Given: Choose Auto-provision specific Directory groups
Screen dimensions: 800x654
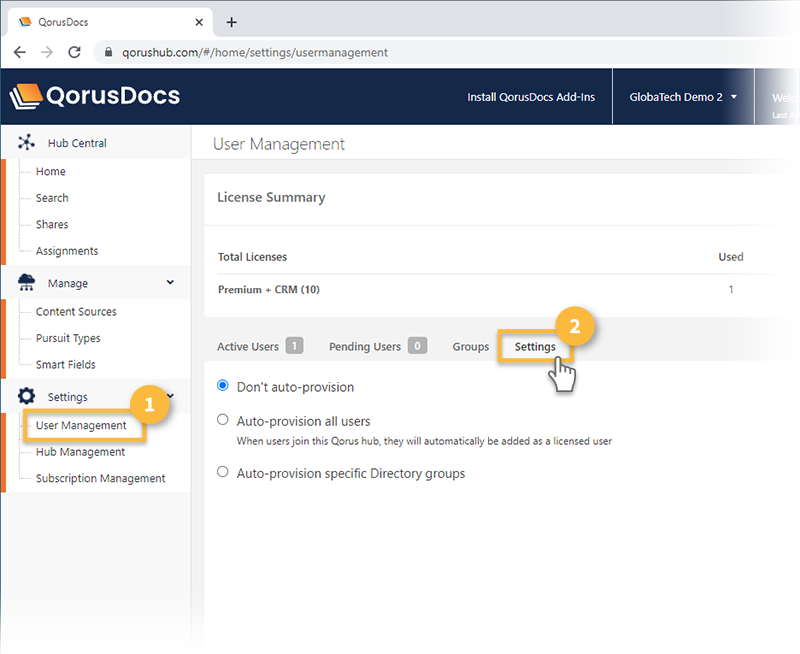Looking at the screenshot, I should (222, 471).
